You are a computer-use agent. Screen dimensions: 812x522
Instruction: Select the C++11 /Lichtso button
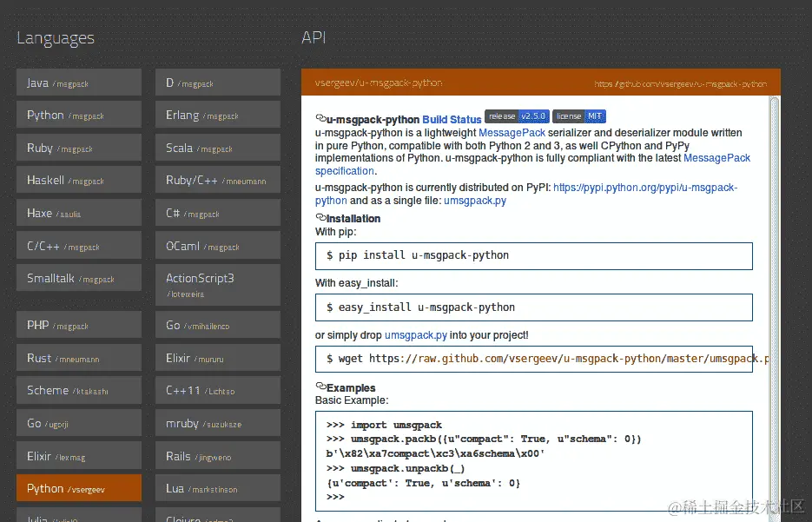(x=218, y=390)
